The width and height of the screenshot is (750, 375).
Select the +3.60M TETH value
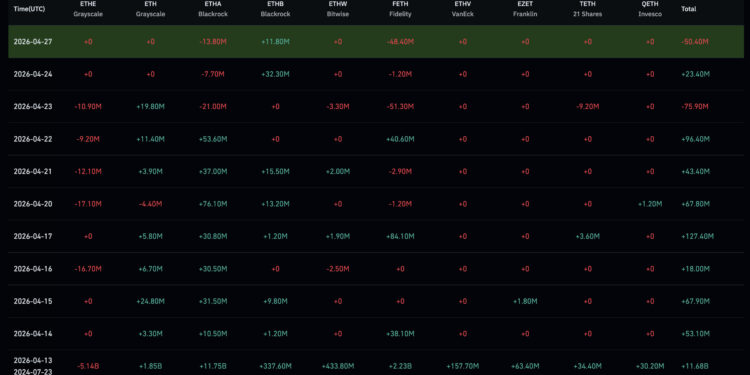587,236
